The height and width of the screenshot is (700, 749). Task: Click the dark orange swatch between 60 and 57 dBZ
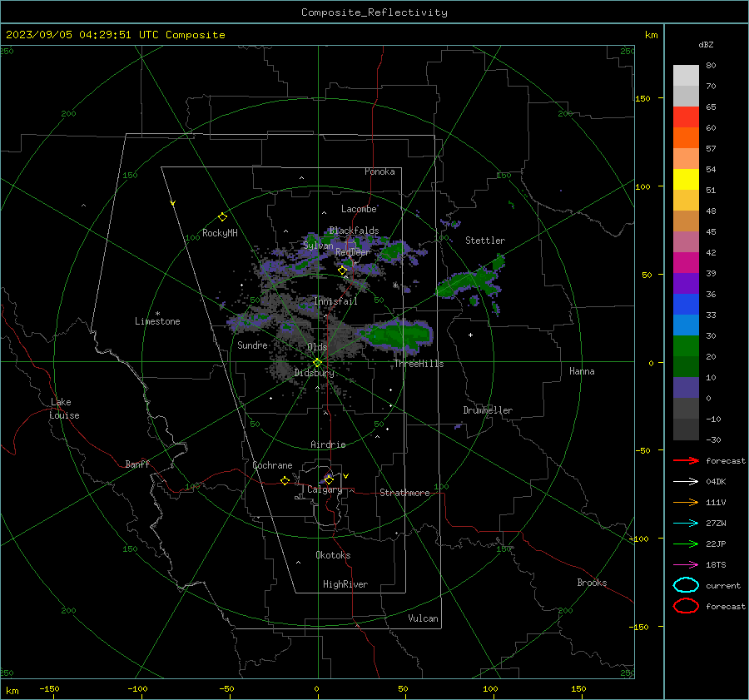pos(686,138)
